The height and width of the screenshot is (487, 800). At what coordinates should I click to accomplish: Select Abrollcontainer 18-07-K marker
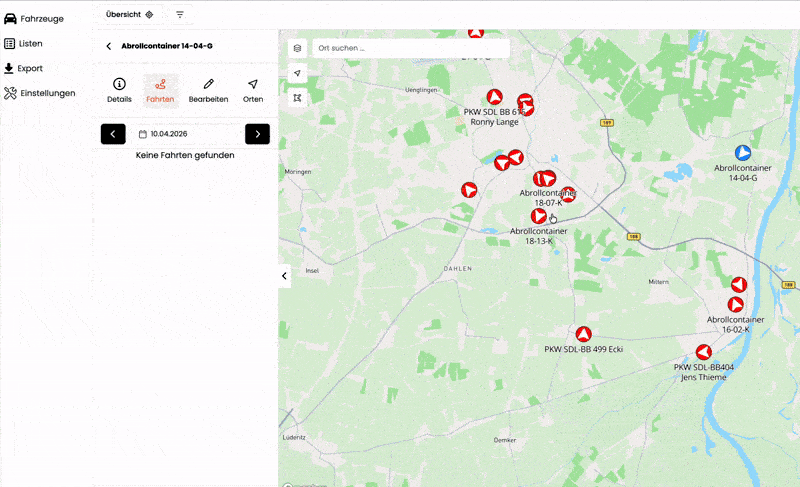[547, 178]
